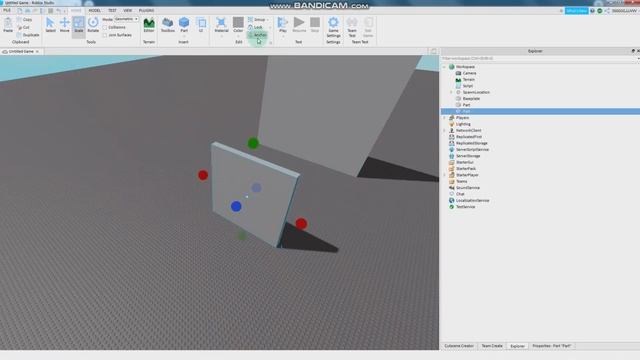Click the Copy button
640x360 pixels.
click(24, 20)
